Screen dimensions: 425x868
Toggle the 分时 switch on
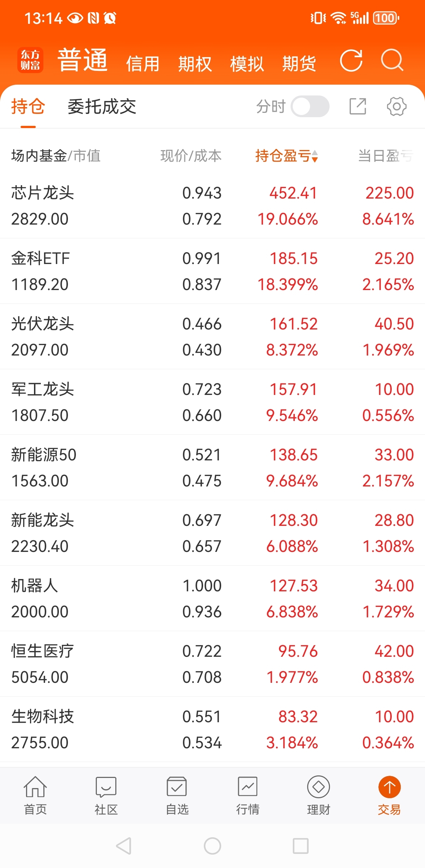(310, 106)
